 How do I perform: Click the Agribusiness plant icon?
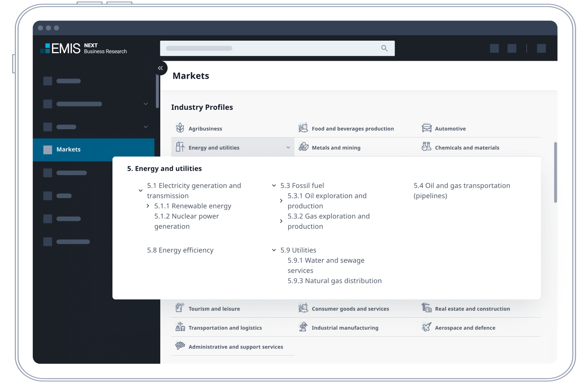point(180,128)
